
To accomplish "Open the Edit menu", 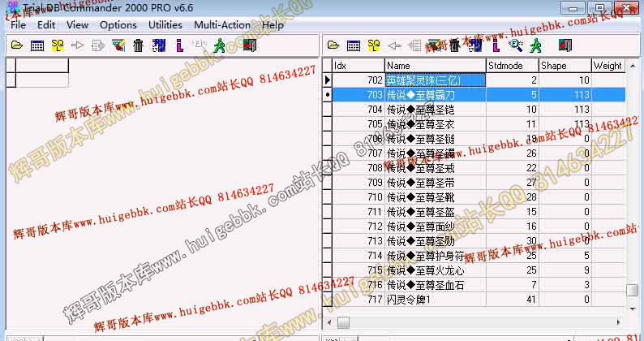I will [46, 25].
